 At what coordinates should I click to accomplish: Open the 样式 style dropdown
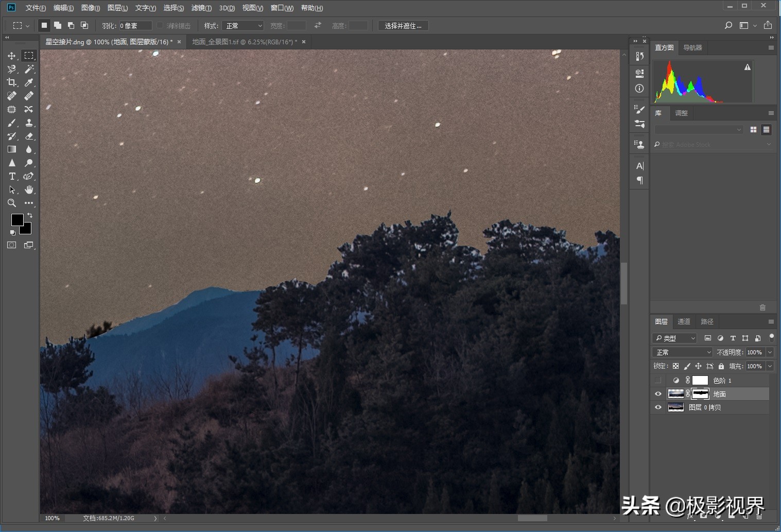coord(243,26)
